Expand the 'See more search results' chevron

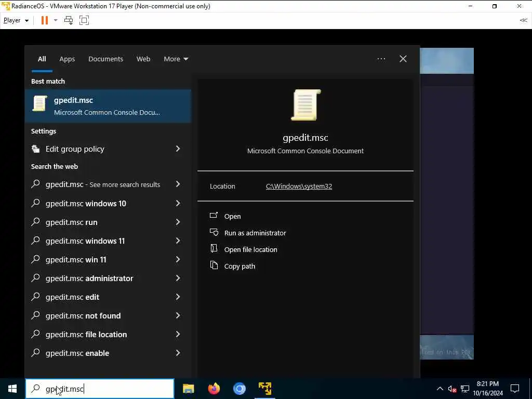click(x=178, y=184)
